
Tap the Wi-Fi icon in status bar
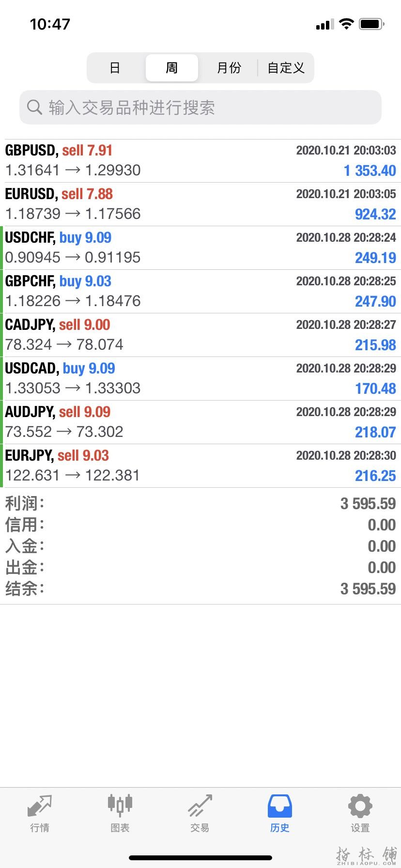pyautogui.click(x=346, y=24)
